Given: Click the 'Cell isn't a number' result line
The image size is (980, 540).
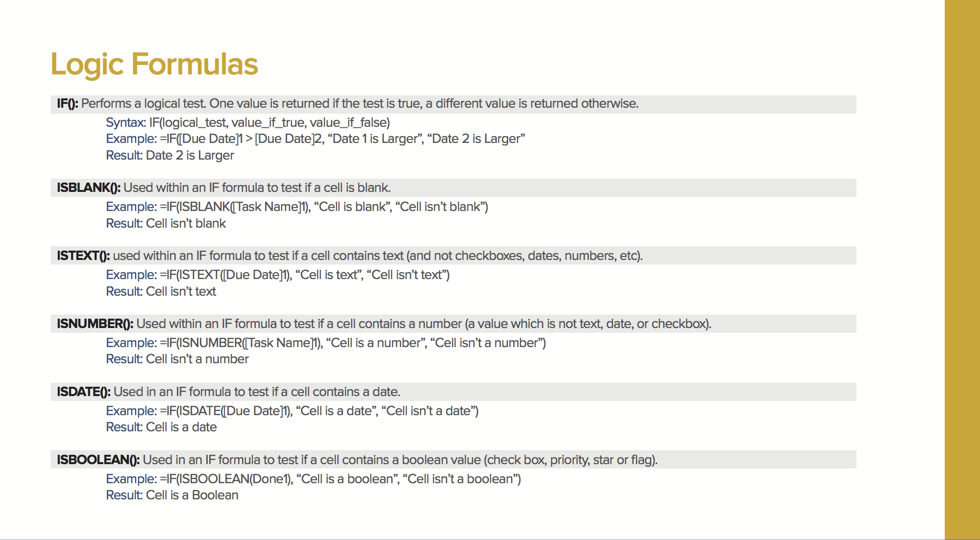Looking at the screenshot, I should tap(177, 359).
